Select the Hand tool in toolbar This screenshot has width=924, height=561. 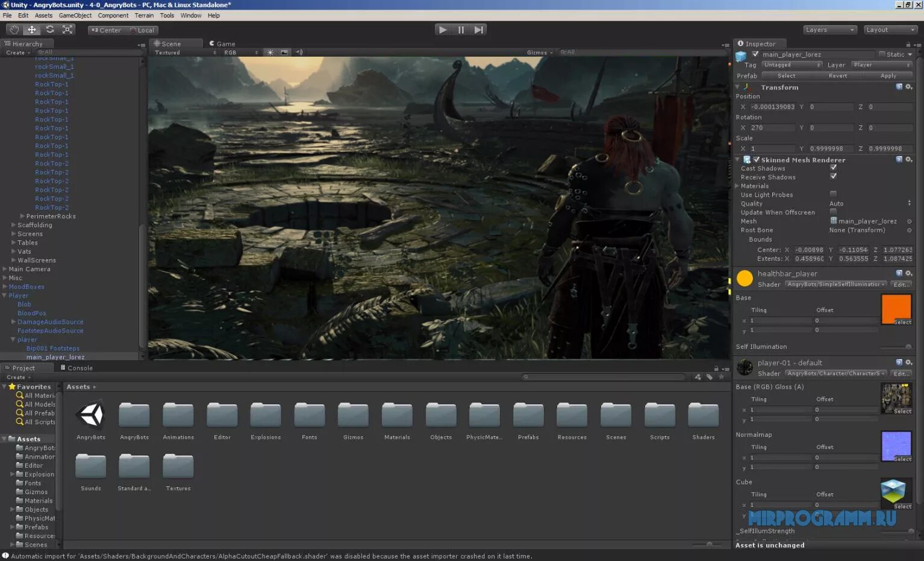point(14,30)
